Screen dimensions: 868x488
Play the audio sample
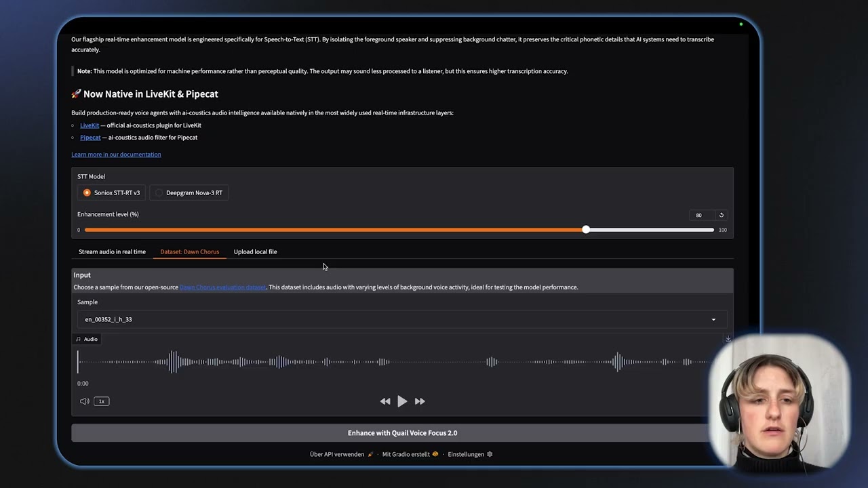[x=402, y=401]
